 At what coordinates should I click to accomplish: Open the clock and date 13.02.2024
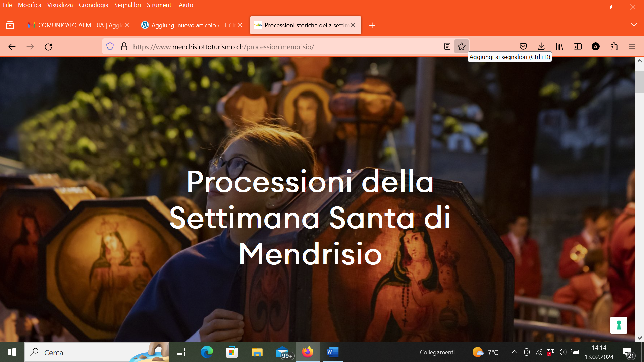(599, 352)
